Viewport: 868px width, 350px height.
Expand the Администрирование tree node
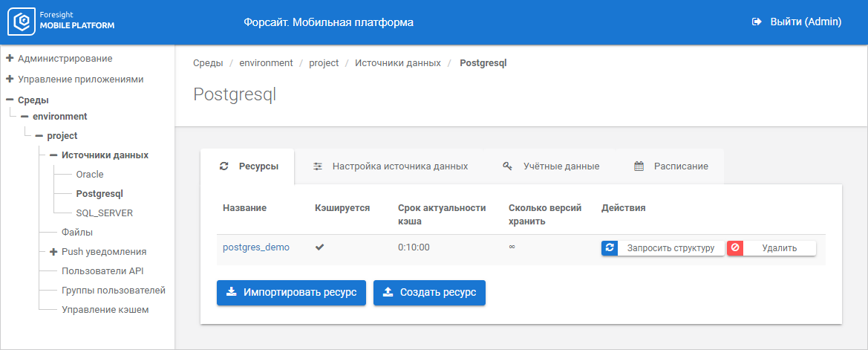click(10, 58)
